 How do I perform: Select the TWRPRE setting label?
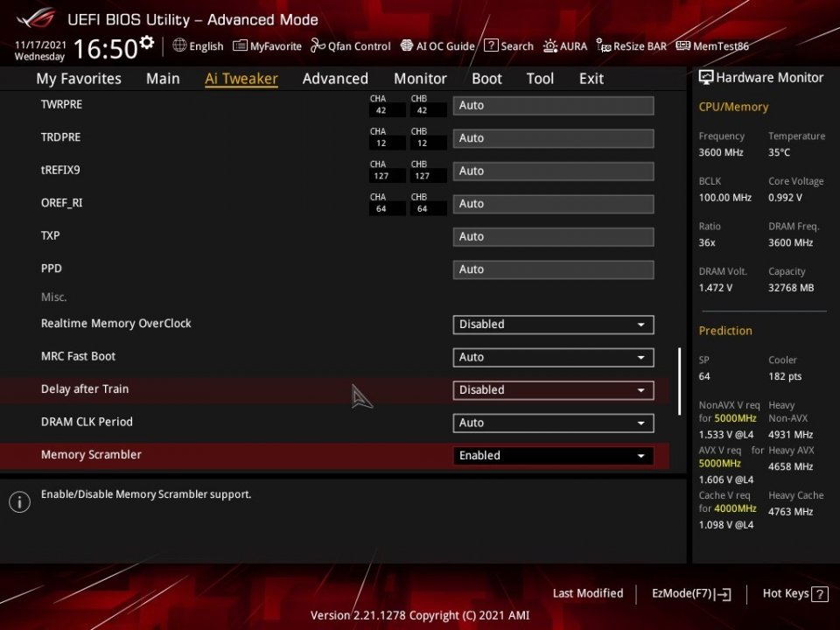(x=61, y=104)
